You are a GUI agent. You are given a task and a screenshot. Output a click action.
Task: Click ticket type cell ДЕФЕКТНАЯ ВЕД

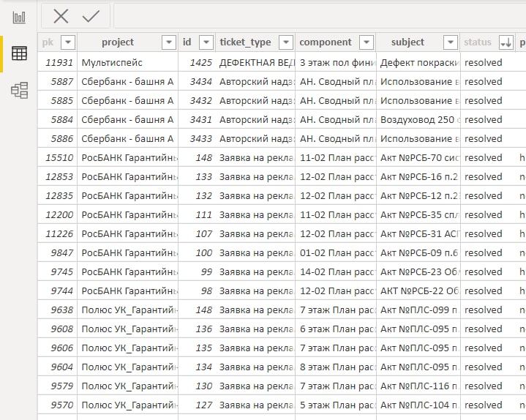point(255,62)
